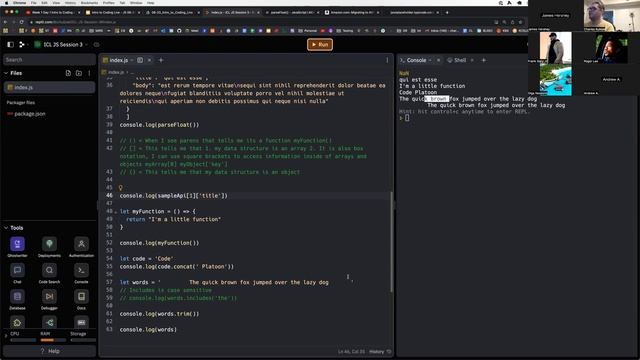Toggle the sidebar panel icon
Screen dimensions: 640x360
(11, 44)
